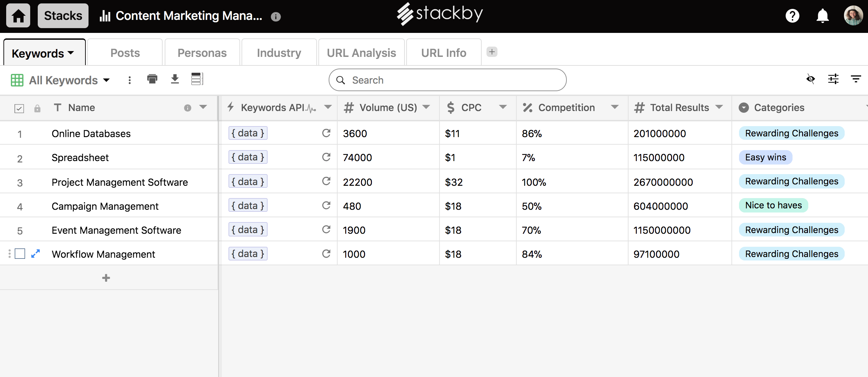Download the table with the download icon

(x=175, y=79)
